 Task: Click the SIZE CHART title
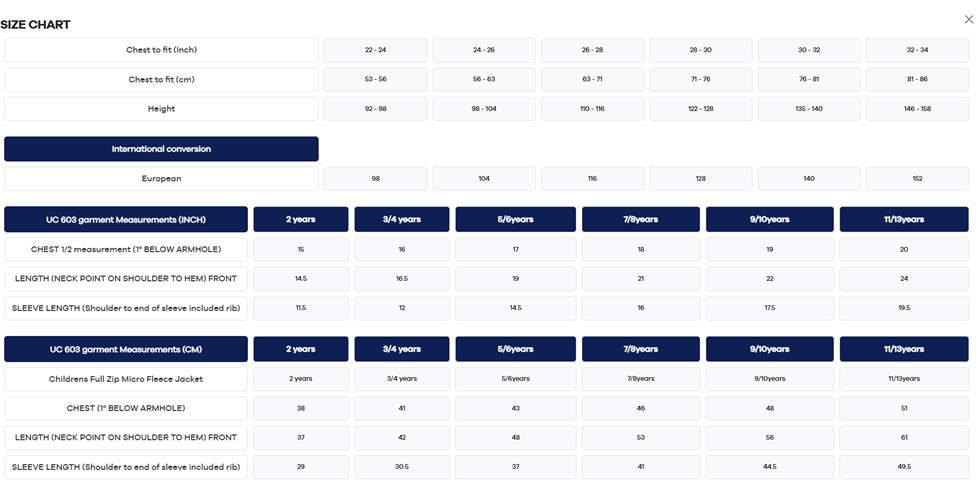(36, 24)
